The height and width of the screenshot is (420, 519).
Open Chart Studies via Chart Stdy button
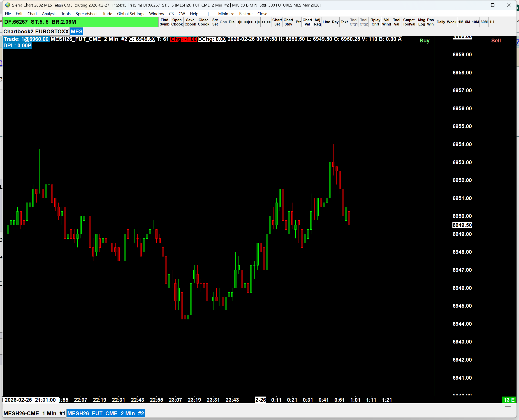point(288,22)
